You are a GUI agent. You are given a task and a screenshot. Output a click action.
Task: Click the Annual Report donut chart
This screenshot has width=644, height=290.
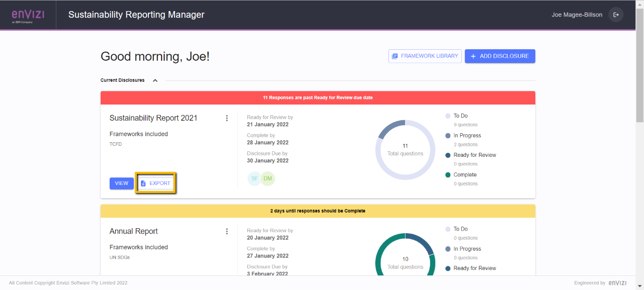pos(406,254)
